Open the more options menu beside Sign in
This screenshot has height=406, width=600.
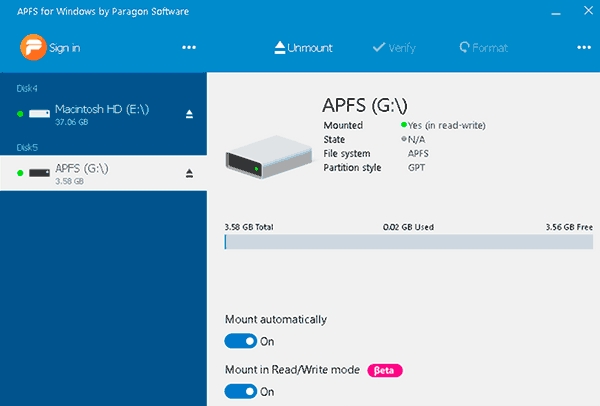[189, 47]
